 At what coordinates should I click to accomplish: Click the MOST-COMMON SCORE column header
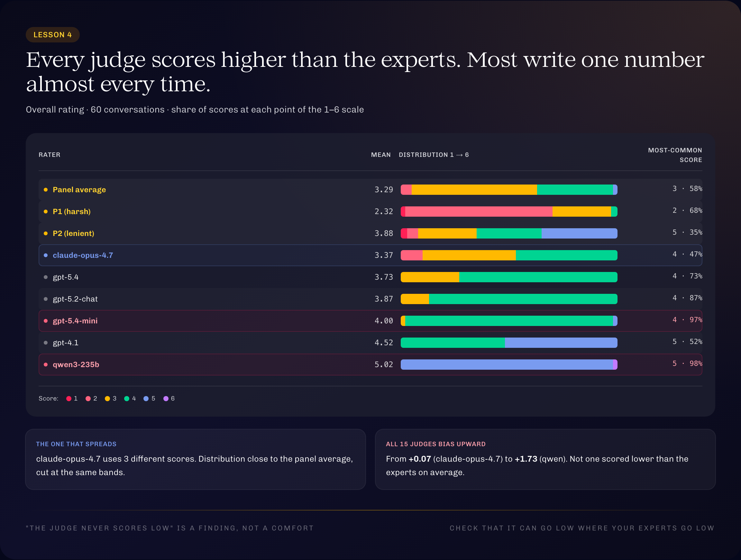point(675,155)
